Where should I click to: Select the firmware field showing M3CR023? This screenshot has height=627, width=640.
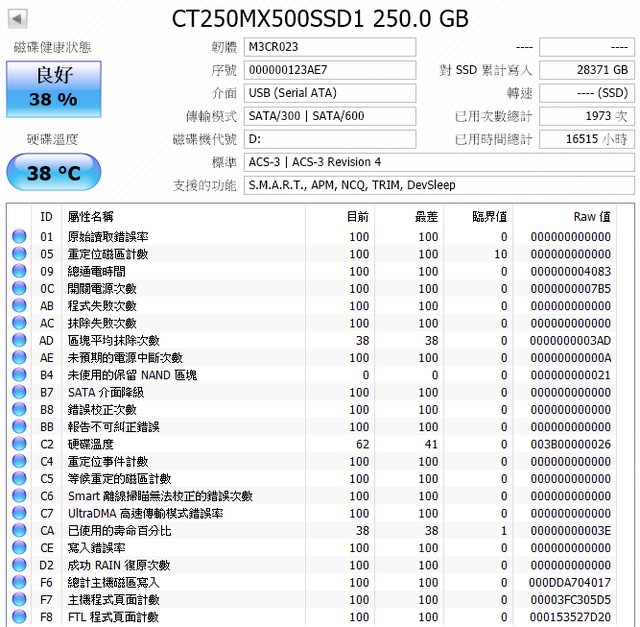329,47
